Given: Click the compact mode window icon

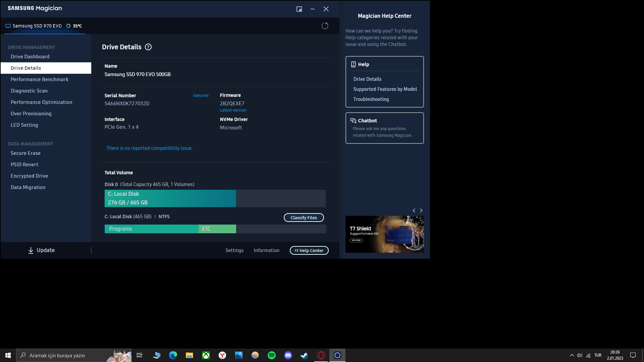Looking at the screenshot, I should pyautogui.click(x=299, y=9).
